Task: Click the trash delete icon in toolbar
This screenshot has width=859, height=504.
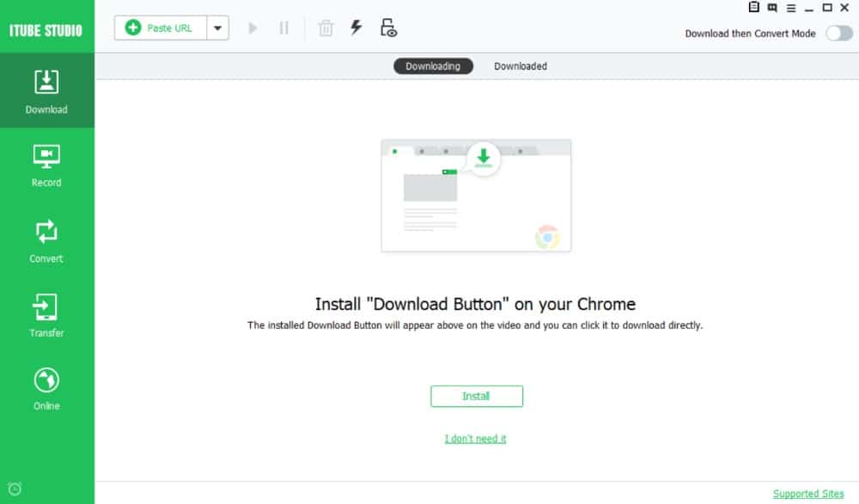Action: pos(326,28)
